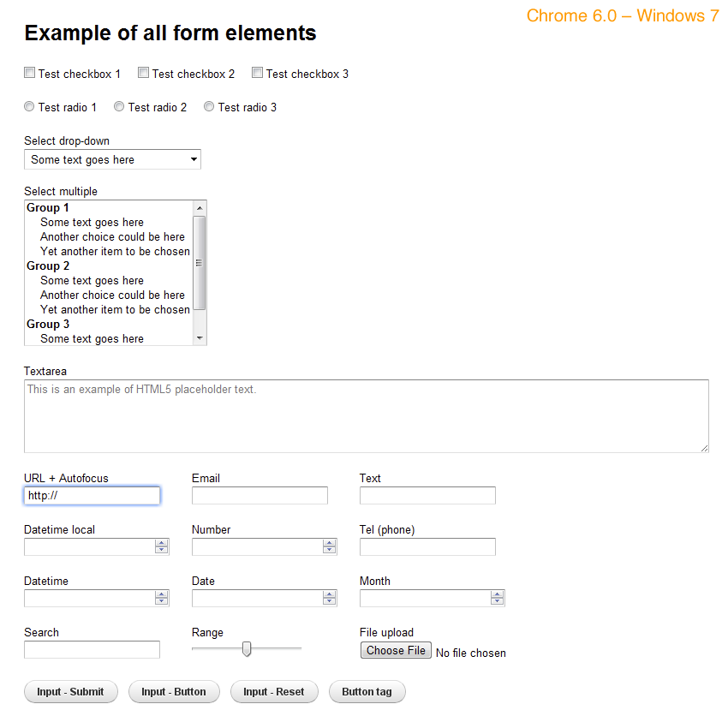This screenshot has height=728, width=728.
Task: Choose 'Another choice could be here' under Group 1
Action: pyautogui.click(x=112, y=237)
